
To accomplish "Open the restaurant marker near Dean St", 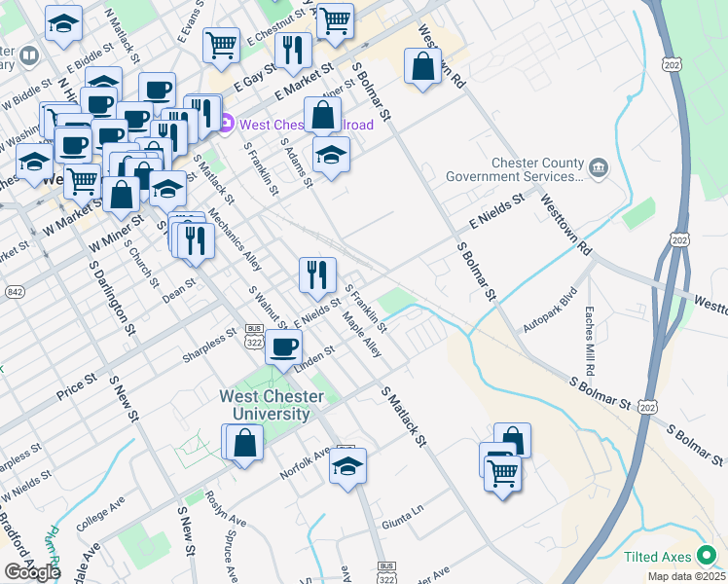I will pos(196,243).
